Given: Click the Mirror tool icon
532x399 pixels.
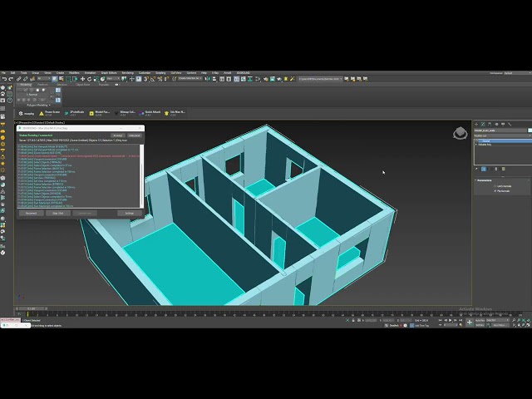Looking at the screenshot, I should pos(207,79).
